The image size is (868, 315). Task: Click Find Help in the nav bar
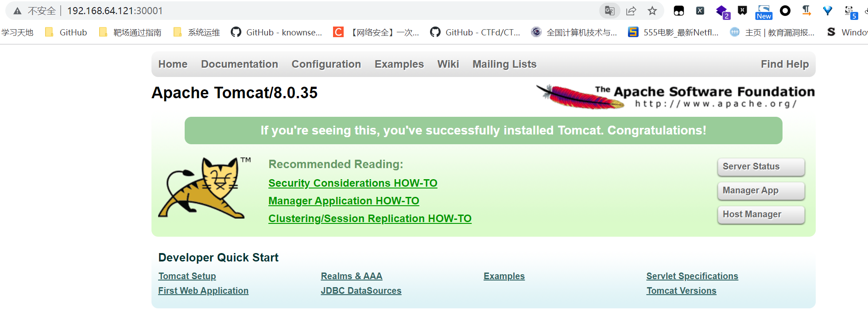(785, 64)
